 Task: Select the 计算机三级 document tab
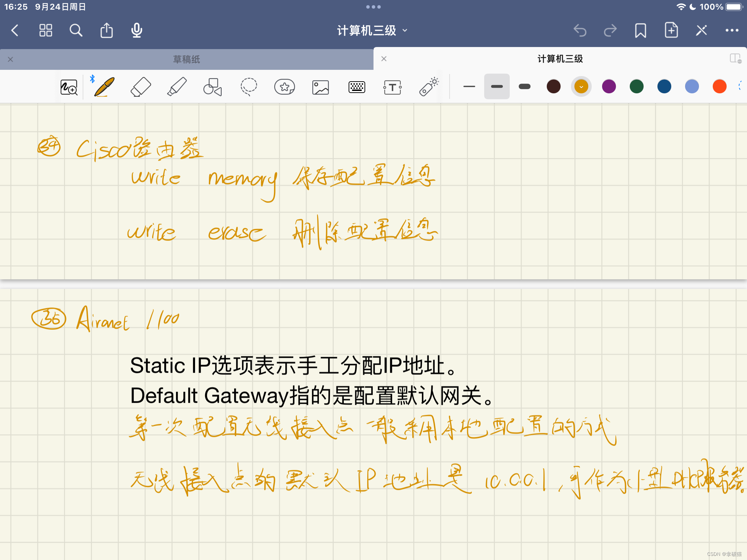(560, 59)
